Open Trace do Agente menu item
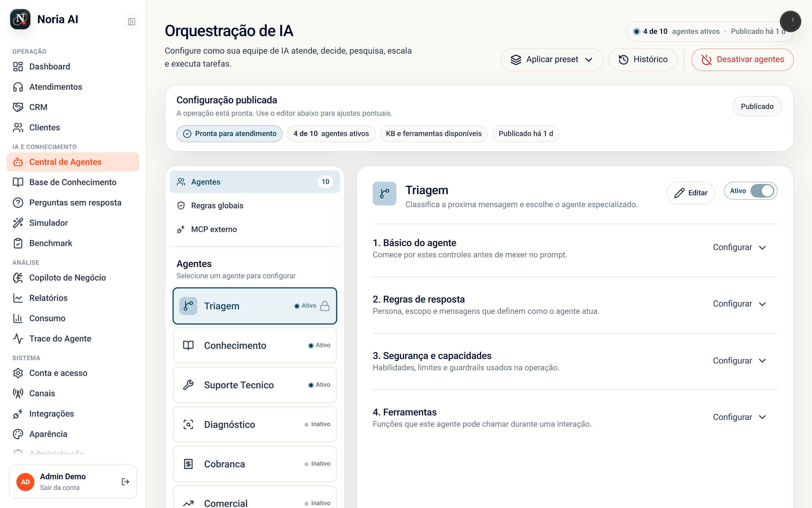Viewport: 812px width, 508px height. (x=73, y=339)
